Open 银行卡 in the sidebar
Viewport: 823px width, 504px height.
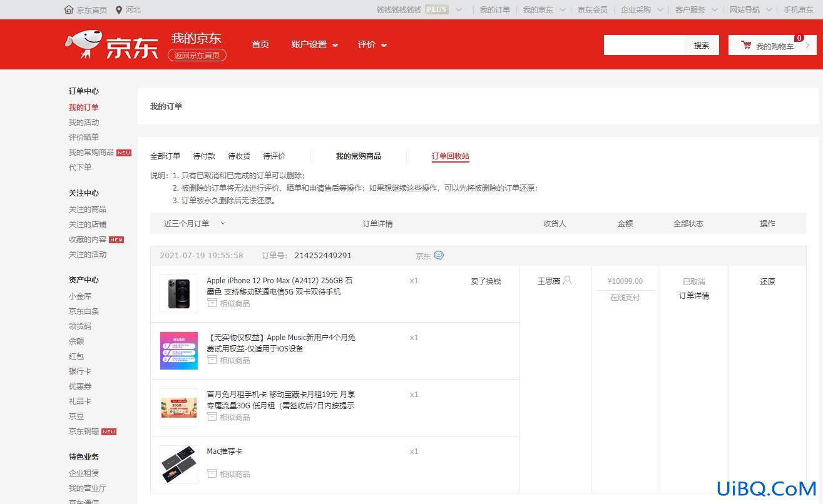click(x=80, y=371)
